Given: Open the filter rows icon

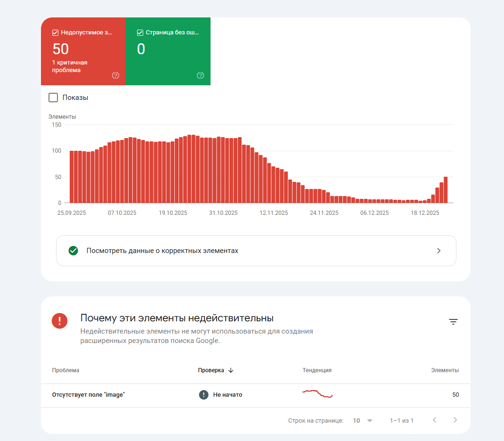Looking at the screenshot, I should (x=453, y=322).
